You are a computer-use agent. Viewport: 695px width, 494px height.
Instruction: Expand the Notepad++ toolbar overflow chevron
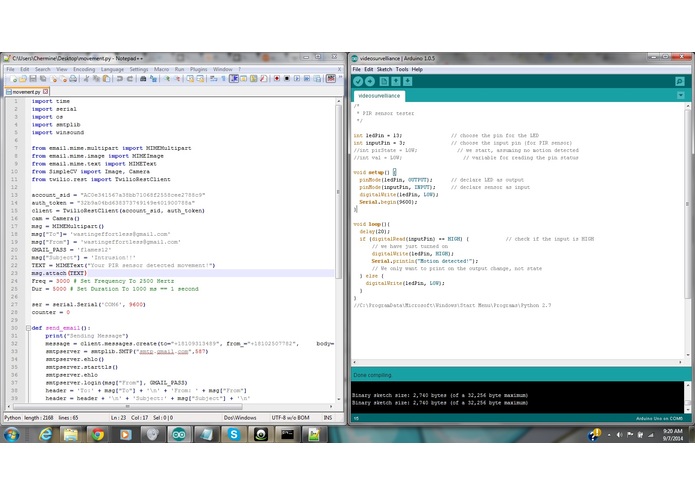click(340, 78)
